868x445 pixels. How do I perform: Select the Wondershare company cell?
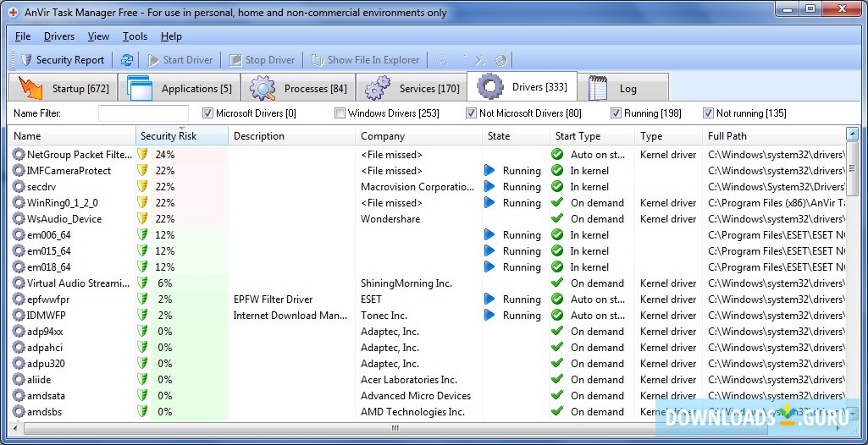pyautogui.click(x=390, y=219)
